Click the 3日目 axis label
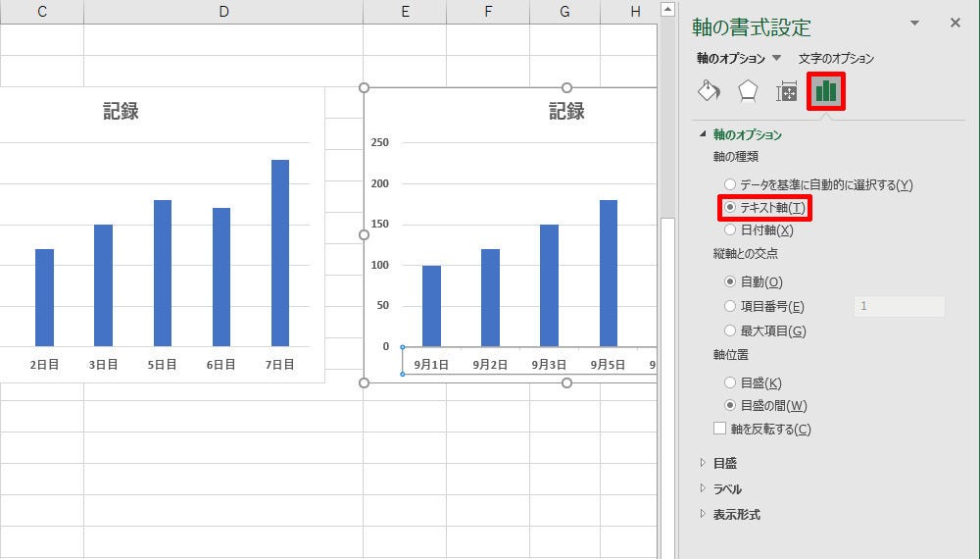This screenshot has width=980, height=559. (x=103, y=365)
